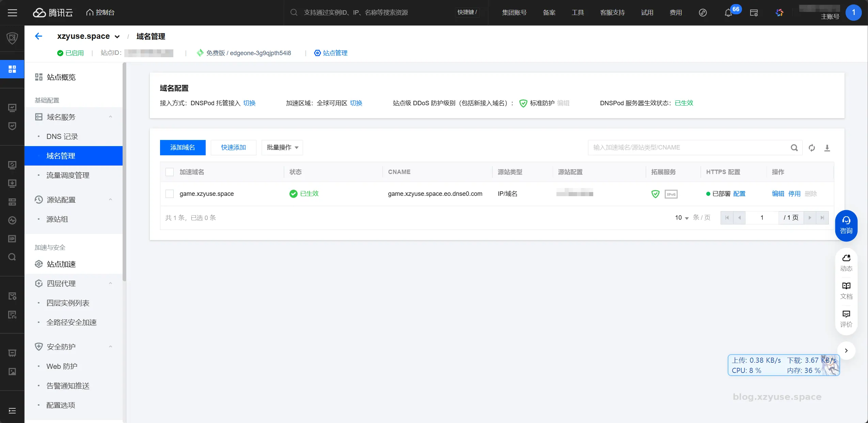This screenshot has width=868, height=423.
Task: Click the IPv6 extension service icon
Action: [671, 194]
